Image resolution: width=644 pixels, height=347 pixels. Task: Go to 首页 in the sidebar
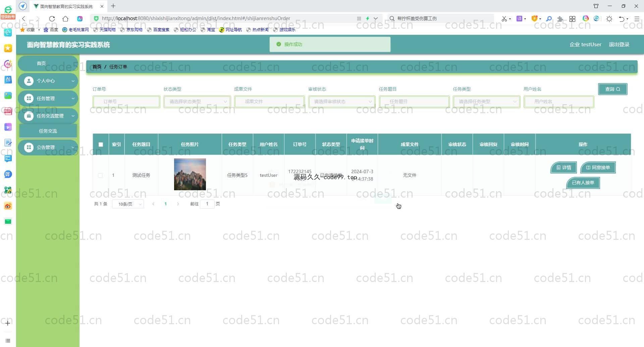(48, 63)
